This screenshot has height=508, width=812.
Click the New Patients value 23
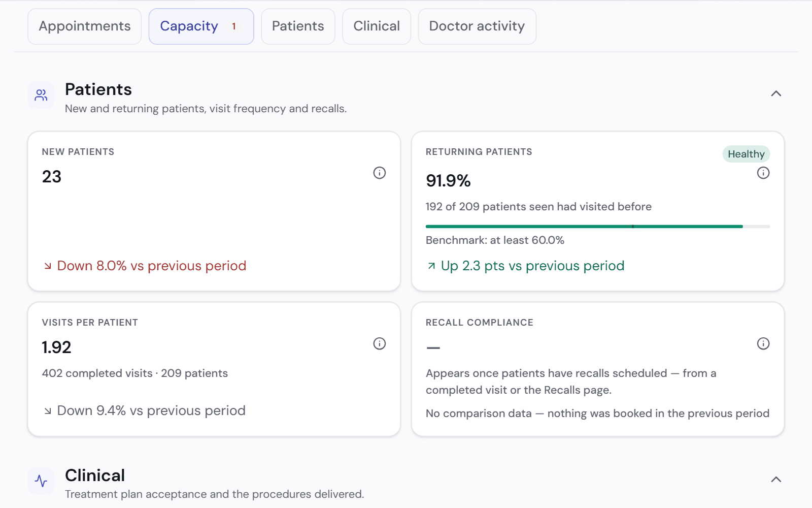pyautogui.click(x=52, y=177)
